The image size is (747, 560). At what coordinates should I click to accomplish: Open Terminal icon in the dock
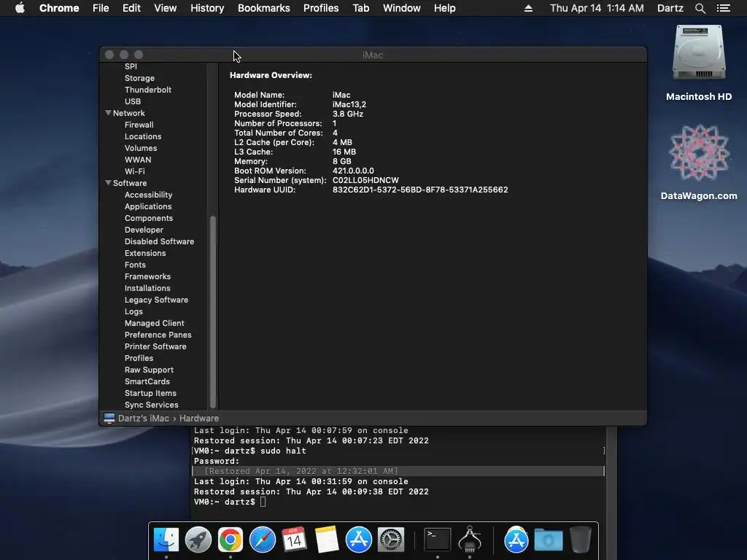(438, 540)
